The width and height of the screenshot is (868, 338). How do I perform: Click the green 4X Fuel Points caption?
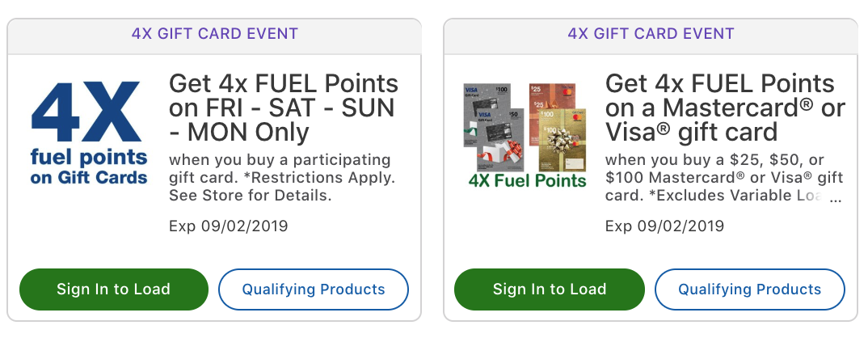click(x=527, y=180)
